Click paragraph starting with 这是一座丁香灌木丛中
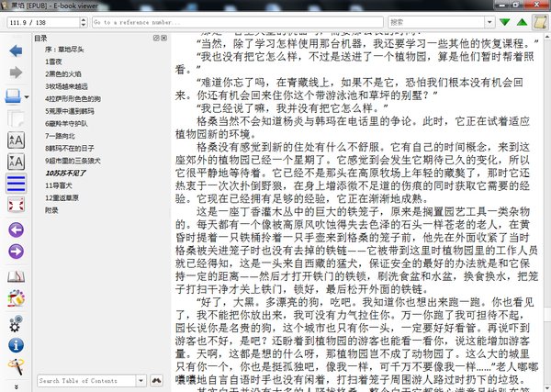The image size is (551, 392). point(356,251)
